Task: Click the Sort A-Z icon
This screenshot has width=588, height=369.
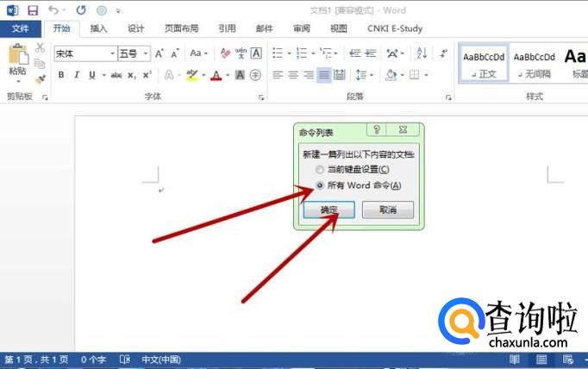Action: point(422,53)
